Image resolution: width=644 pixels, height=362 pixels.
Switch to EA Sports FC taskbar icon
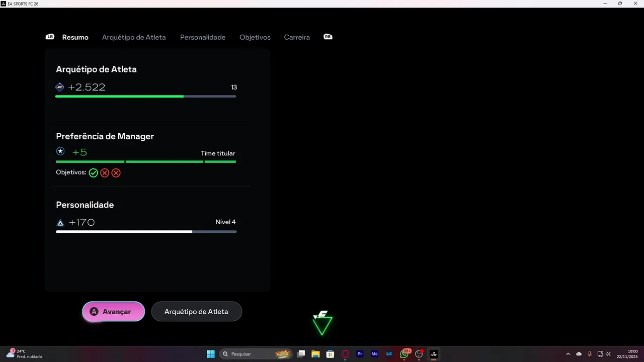(x=434, y=354)
